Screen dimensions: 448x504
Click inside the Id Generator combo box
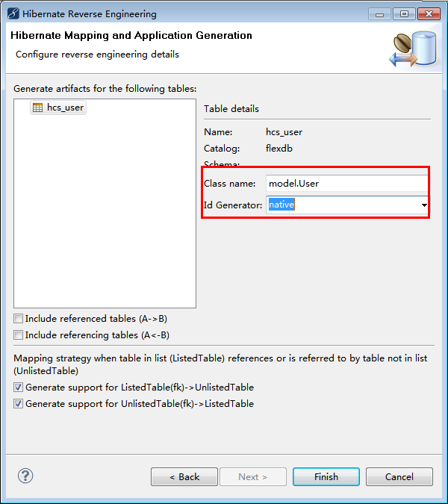coord(343,205)
